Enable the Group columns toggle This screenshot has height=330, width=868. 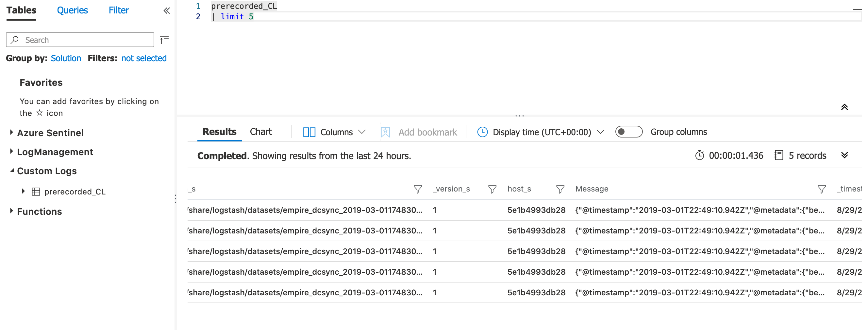tap(629, 132)
